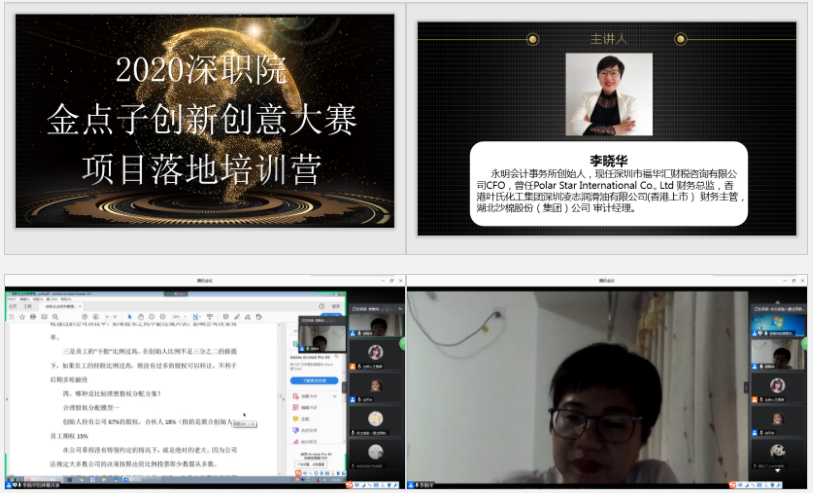Image resolution: width=813 pixels, height=493 pixels.
Task: Select fourth participant avatar in left meeting window
Action: (x=376, y=418)
